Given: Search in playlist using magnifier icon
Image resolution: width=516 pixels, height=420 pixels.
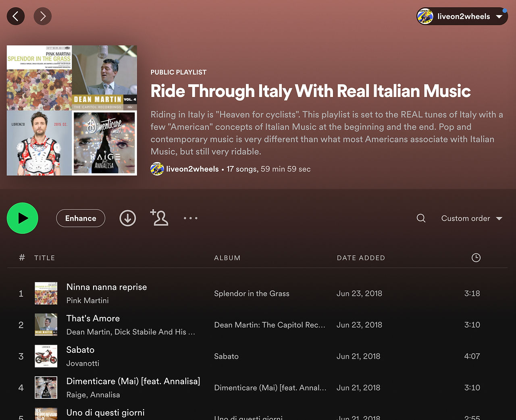Looking at the screenshot, I should click(x=421, y=218).
